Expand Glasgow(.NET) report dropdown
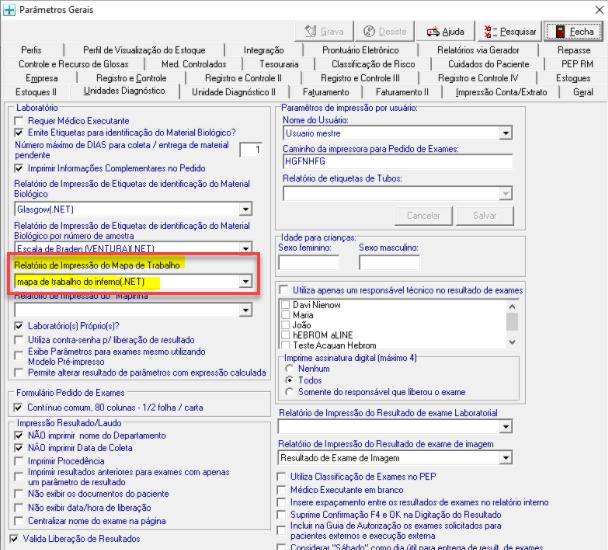Image resolution: width=608 pixels, height=550 pixels. [x=245, y=209]
